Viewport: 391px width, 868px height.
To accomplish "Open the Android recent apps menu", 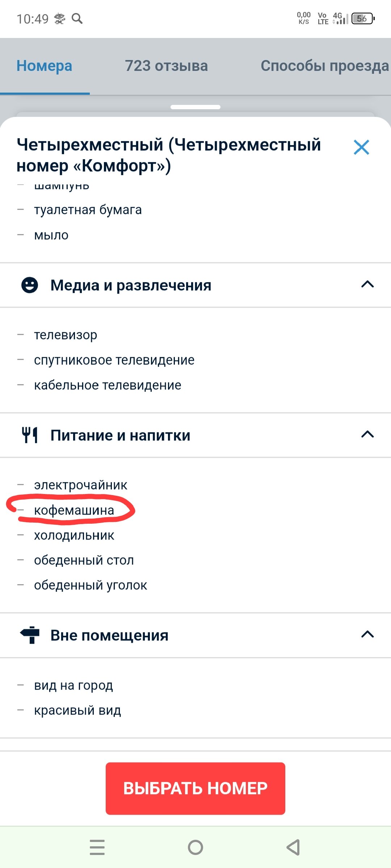I will pos(97,847).
